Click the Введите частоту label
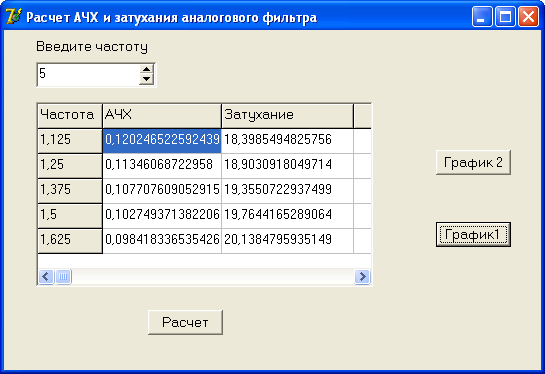This screenshot has width=545, height=374. 92,47
